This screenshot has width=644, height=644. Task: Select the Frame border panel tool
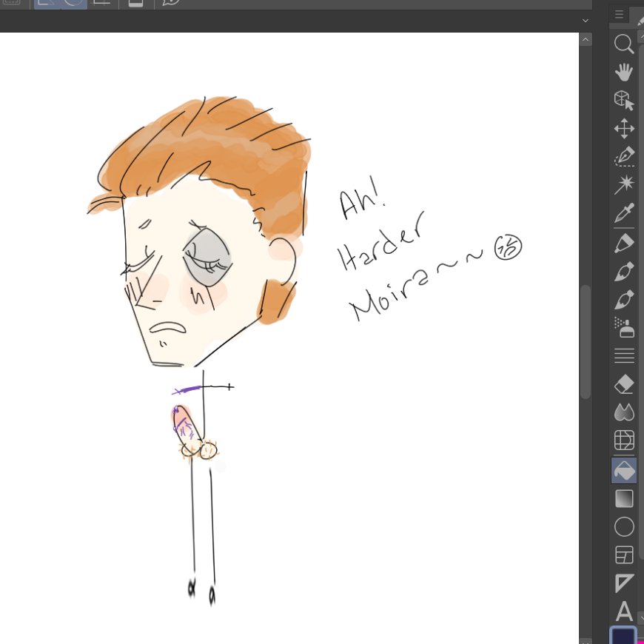pos(624,555)
